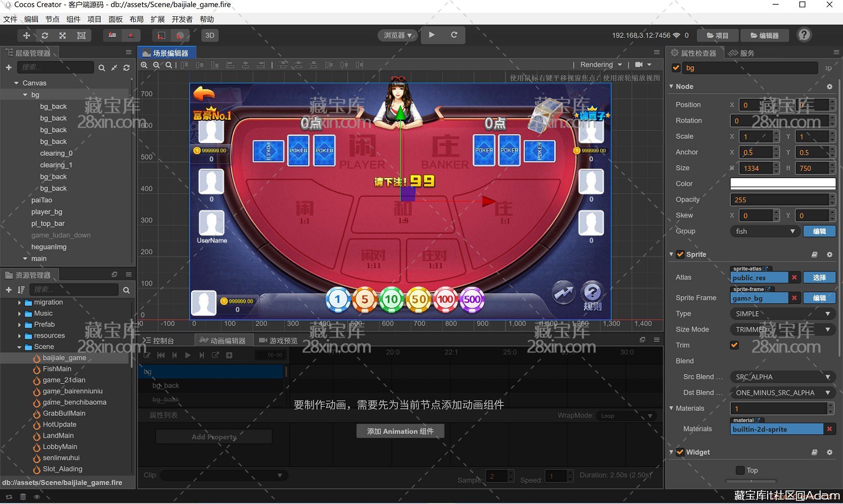Click the Node settings gear icon

[830, 87]
